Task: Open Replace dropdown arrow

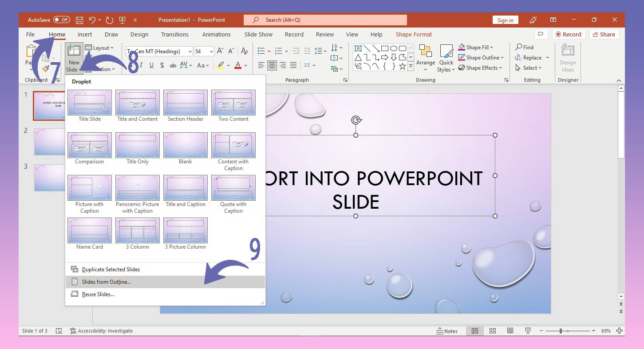Action: [548, 58]
